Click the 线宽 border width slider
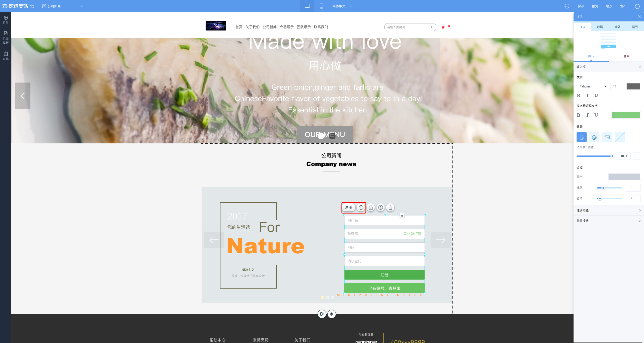The image size is (644, 343). [610, 188]
